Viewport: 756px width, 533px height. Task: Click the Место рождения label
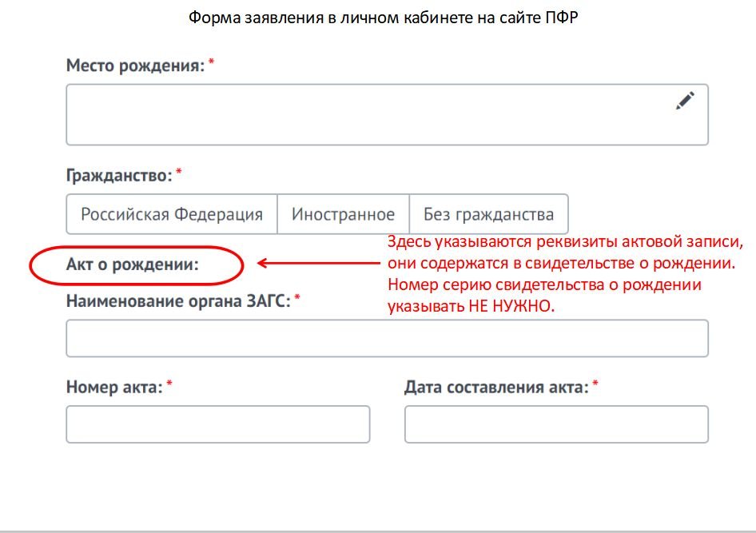(x=136, y=65)
